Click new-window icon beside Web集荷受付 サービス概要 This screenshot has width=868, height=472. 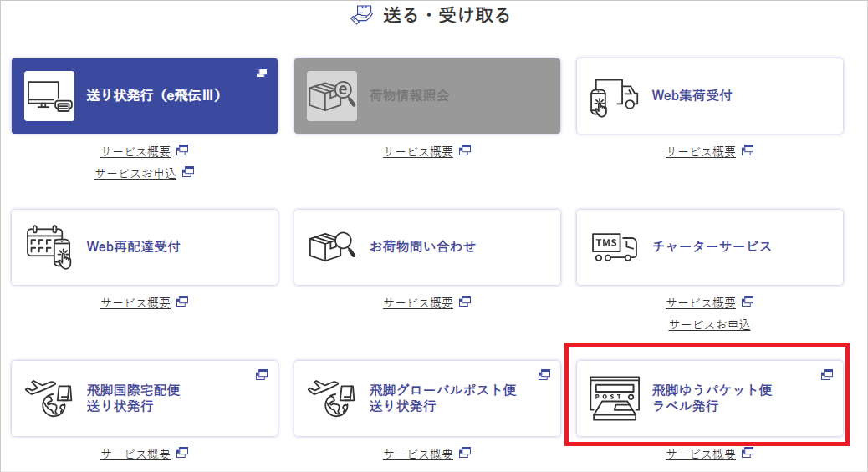[748, 150]
